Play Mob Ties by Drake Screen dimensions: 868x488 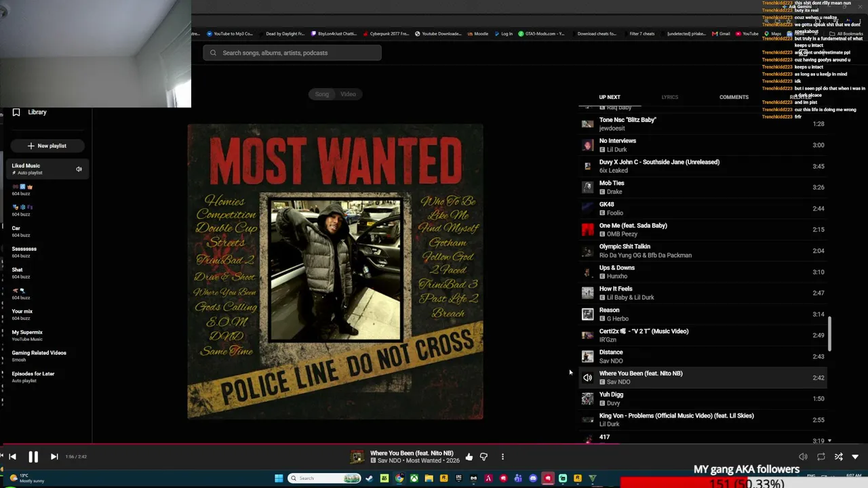[x=703, y=187]
